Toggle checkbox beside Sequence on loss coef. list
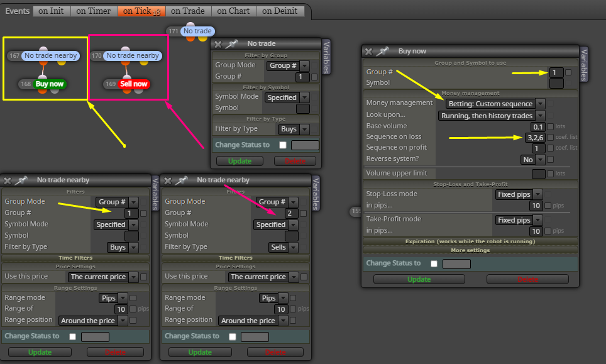606x364 pixels. pyautogui.click(x=550, y=137)
